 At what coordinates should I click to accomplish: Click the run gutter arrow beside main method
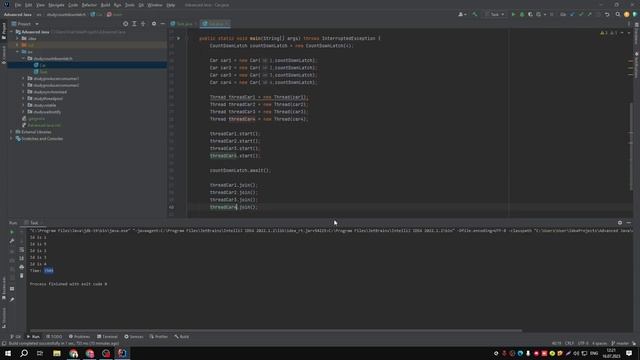[178, 38]
